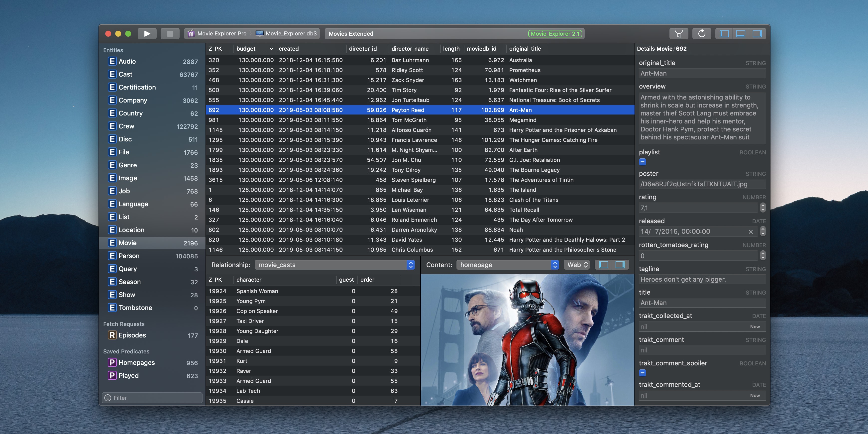
Task: Select the File entity icon
Action: coord(112,152)
